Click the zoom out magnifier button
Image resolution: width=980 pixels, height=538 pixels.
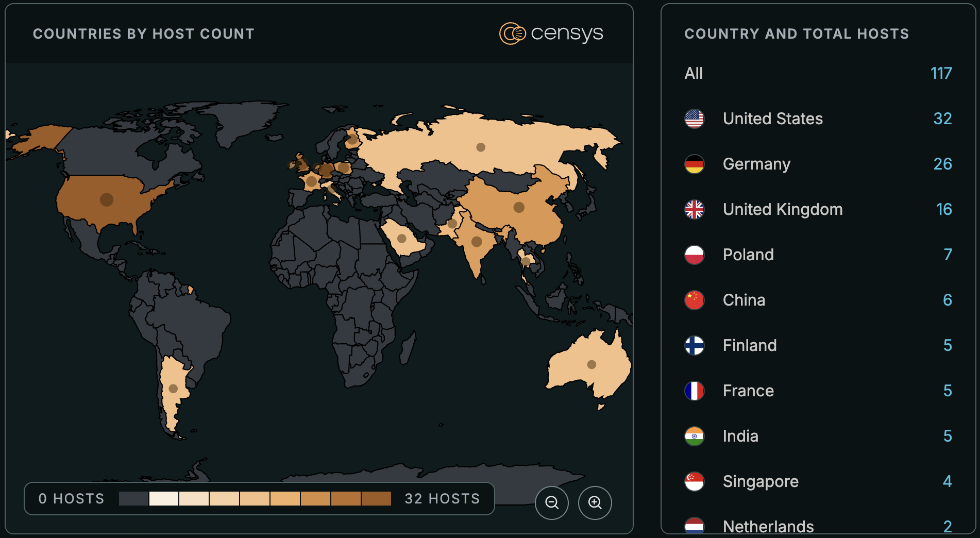(x=552, y=502)
